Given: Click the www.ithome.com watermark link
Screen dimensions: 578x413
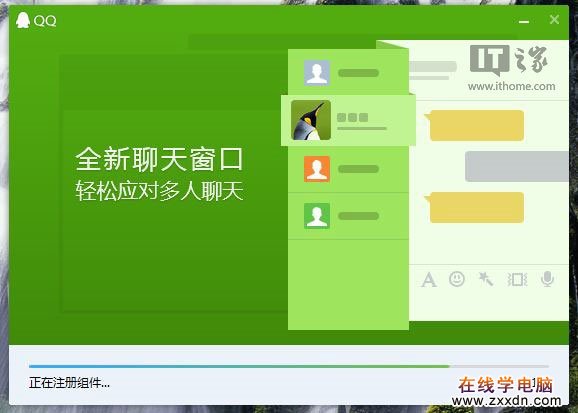Looking at the screenshot, I should click(x=511, y=86).
